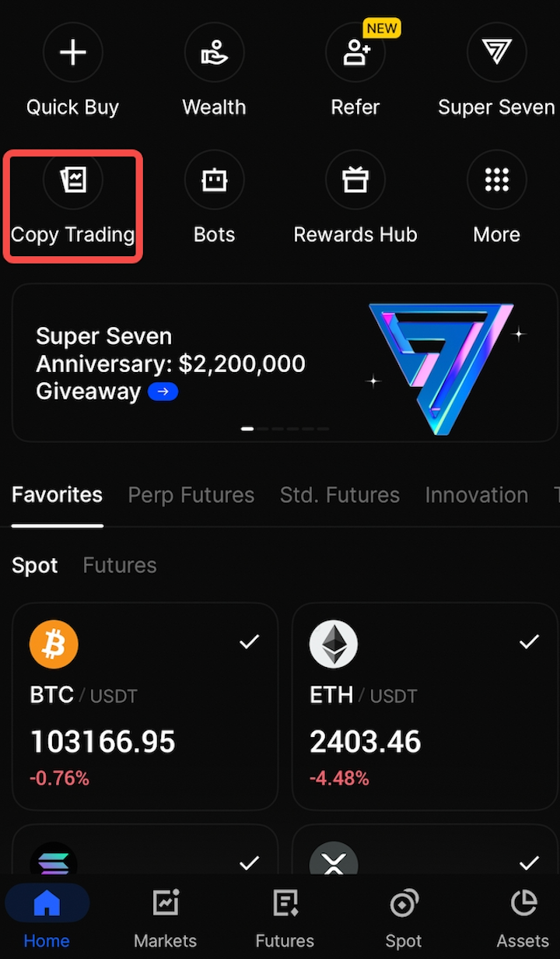Click the blue arrow beside Giveaway
This screenshot has height=959, width=560.
coord(163,392)
